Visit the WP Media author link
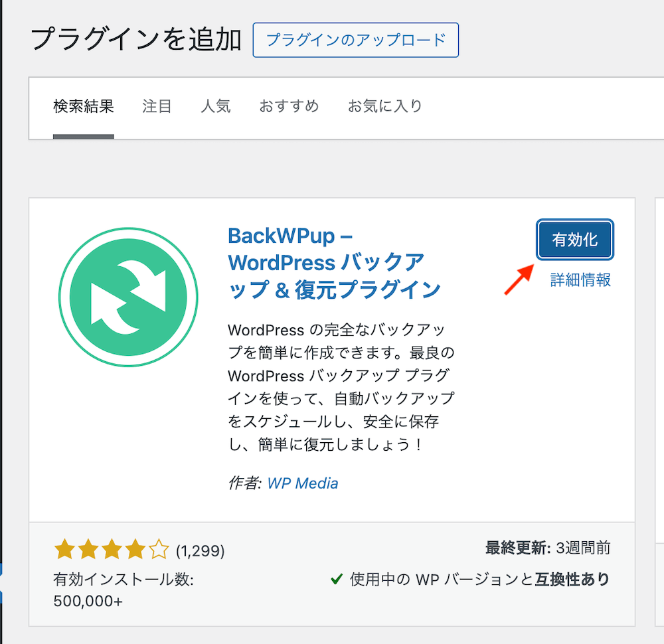Screen dimensions: 664x644 click(x=303, y=483)
